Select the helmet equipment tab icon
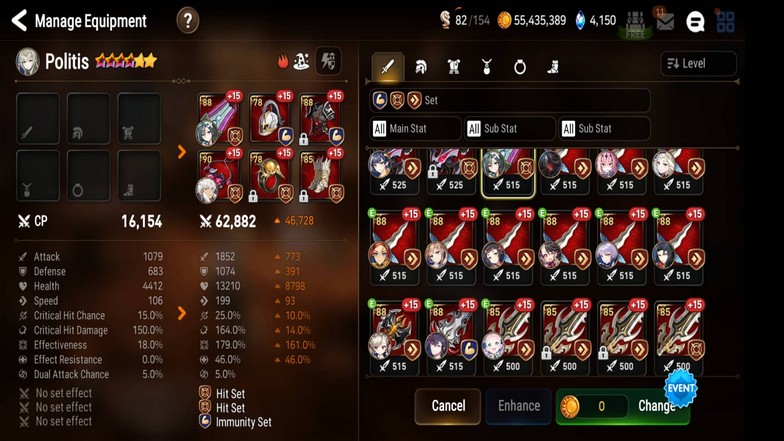 421,66
